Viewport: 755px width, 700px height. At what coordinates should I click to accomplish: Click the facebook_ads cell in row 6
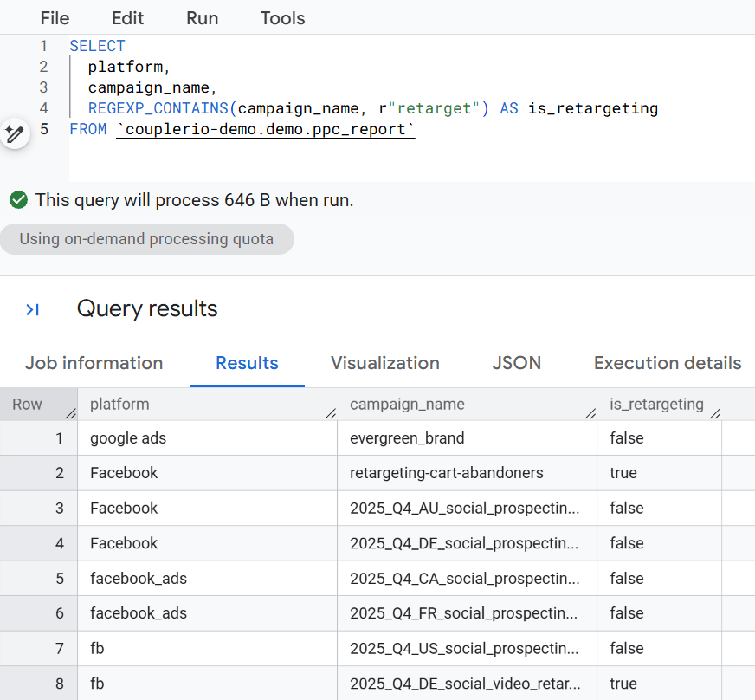[208, 613]
